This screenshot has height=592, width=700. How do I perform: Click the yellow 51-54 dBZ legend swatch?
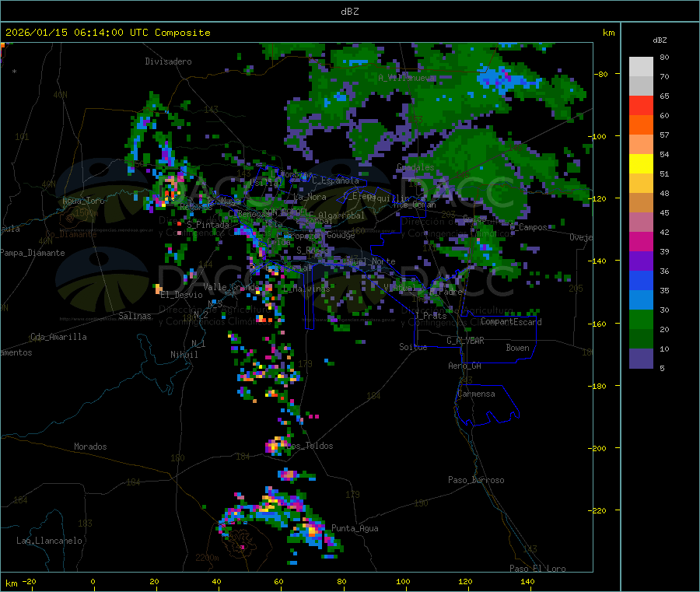[x=641, y=164]
